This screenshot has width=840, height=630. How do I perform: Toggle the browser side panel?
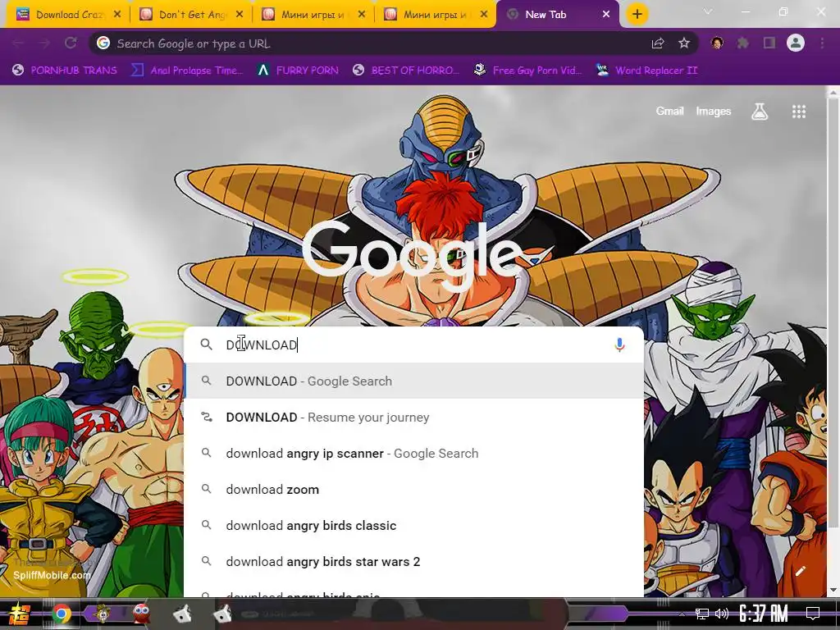point(769,43)
